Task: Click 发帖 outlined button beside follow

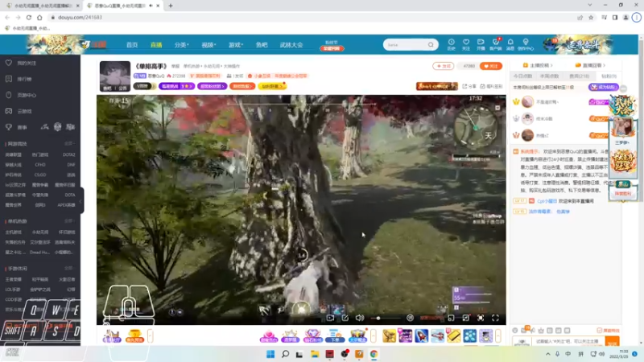Action: tap(444, 66)
